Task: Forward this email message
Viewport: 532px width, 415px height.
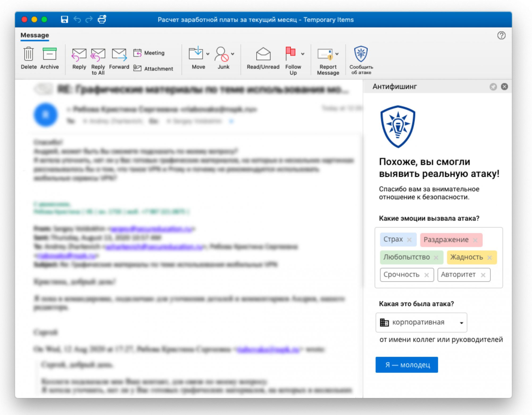Action: pos(119,55)
